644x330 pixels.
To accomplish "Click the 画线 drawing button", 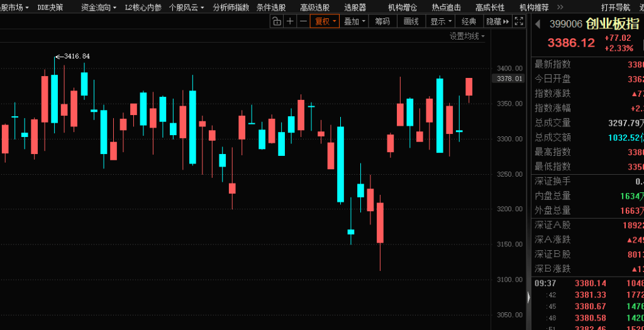I will [411, 21].
